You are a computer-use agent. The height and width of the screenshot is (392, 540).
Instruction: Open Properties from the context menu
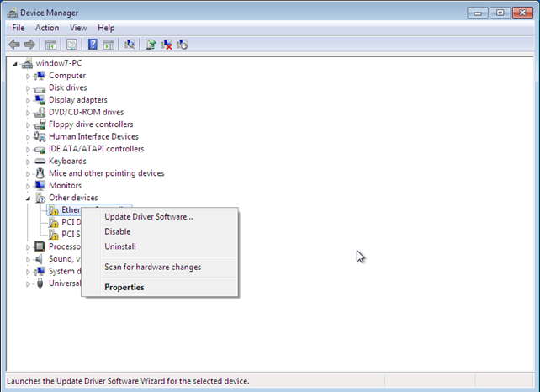tap(124, 287)
